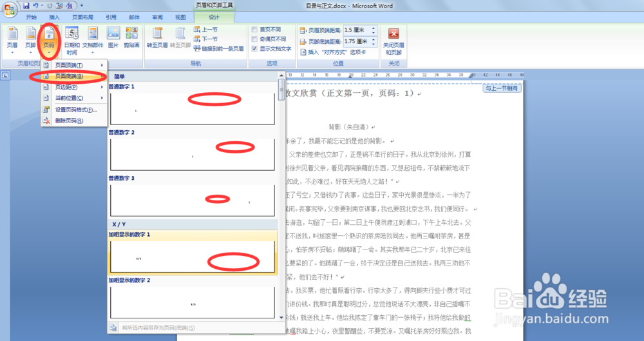Undo last action in quick access toolbar
The width and height of the screenshot is (644, 341).
[x=35, y=6]
